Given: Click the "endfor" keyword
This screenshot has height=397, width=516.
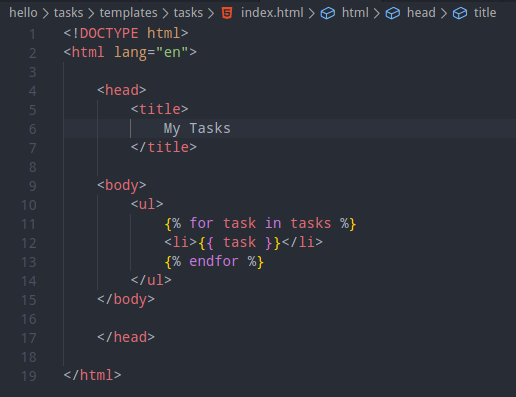Looking at the screenshot, I should click(214, 261).
